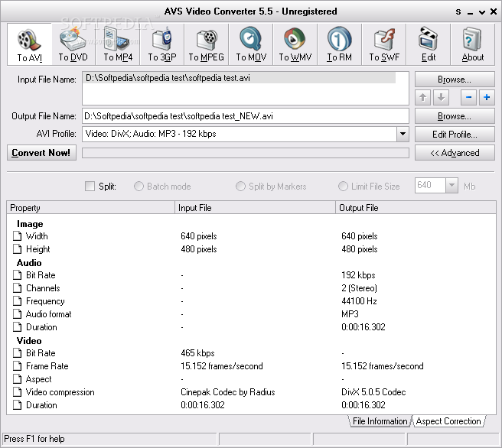The height and width of the screenshot is (448, 502).
Task: Select the Limit File Size option
Action: point(343,186)
